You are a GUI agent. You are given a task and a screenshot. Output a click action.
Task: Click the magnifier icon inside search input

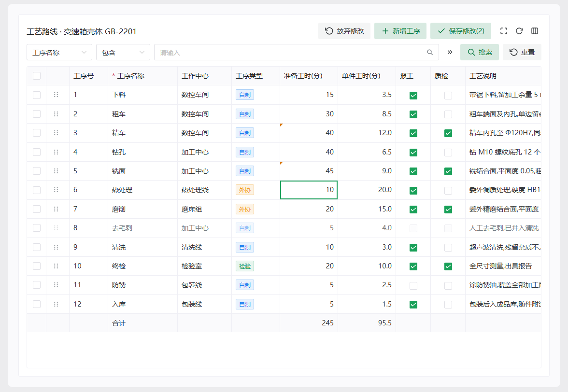pyautogui.click(x=430, y=53)
